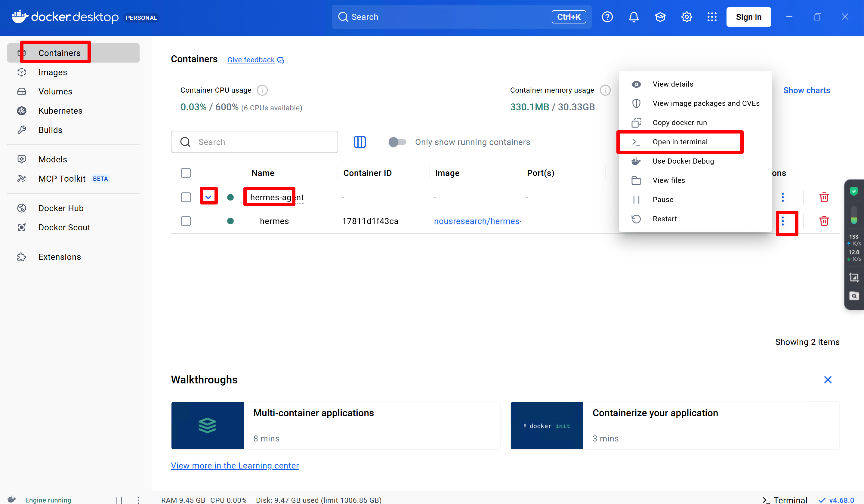
Task: Open the column layout icon next to search
Action: (359, 142)
